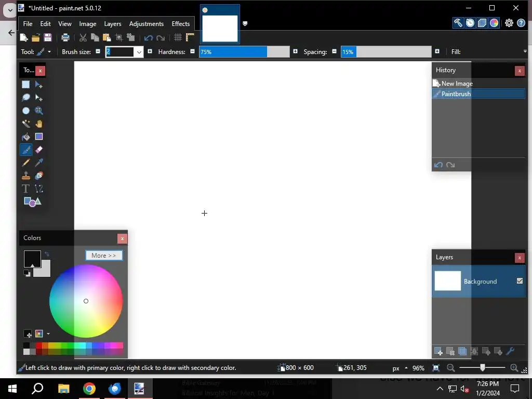The height and width of the screenshot is (399, 532).
Task: Show hidden system tray icons
Action: [x=440, y=389]
